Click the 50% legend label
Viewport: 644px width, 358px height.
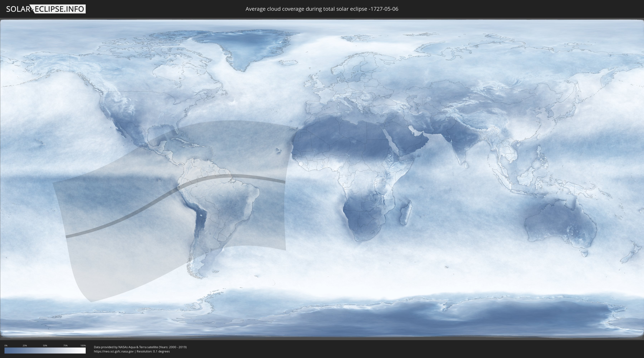pyautogui.click(x=45, y=345)
